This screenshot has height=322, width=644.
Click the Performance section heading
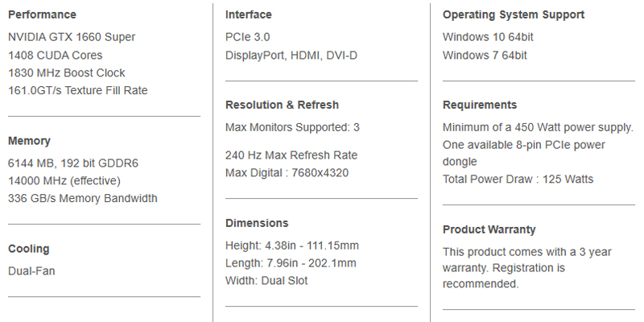click(42, 14)
